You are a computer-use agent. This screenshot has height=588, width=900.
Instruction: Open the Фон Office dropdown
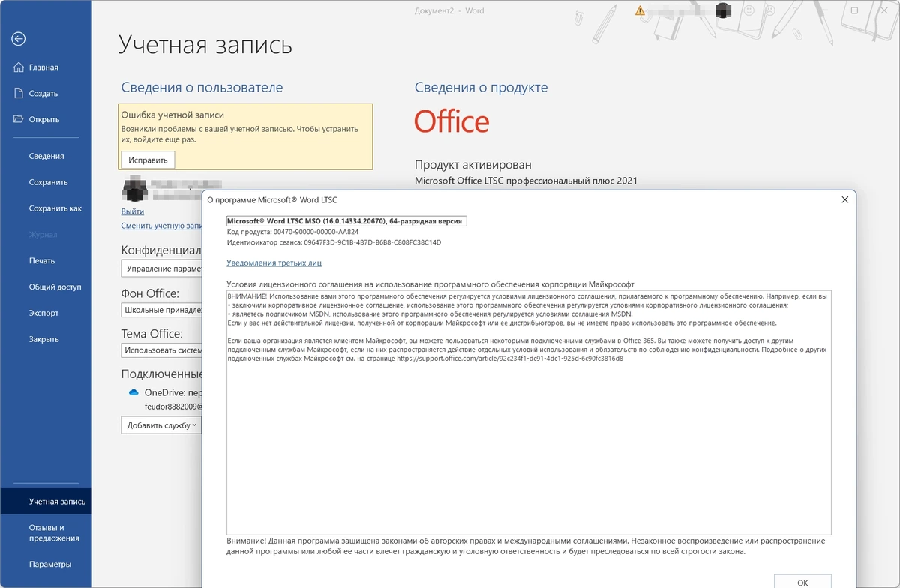162,309
